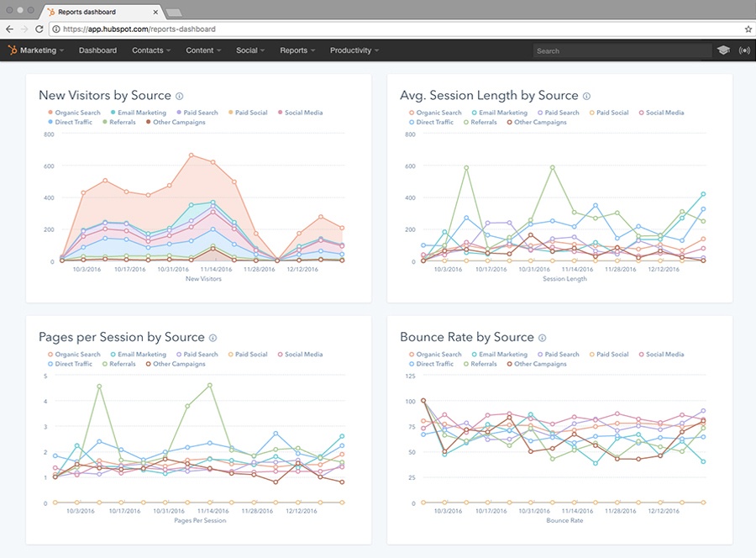Click the browser back button
Image resolution: width=756 pixels, height=558 pixels.
pyautogui.click(x=9, y=29)
